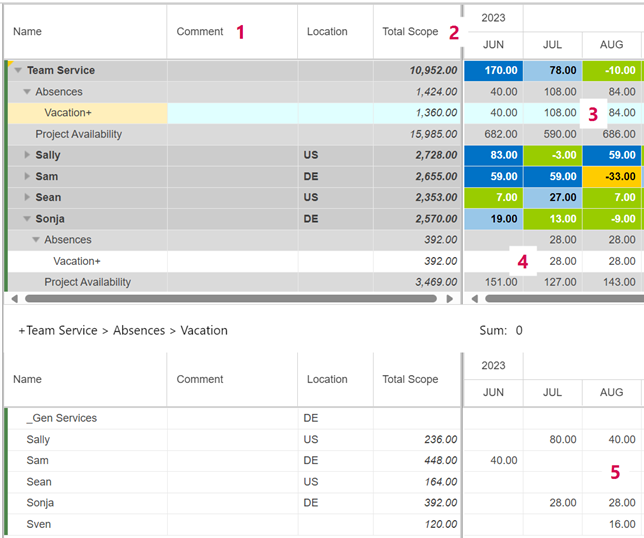Expand the Sally row

coord(27,155)
